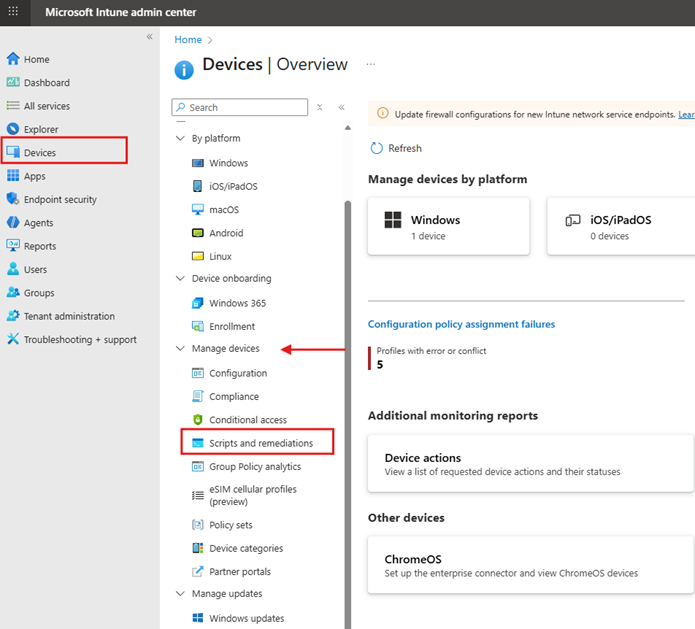Click the Users person icon
This screenshot has height=629, width=695.
tap(13, 269)
